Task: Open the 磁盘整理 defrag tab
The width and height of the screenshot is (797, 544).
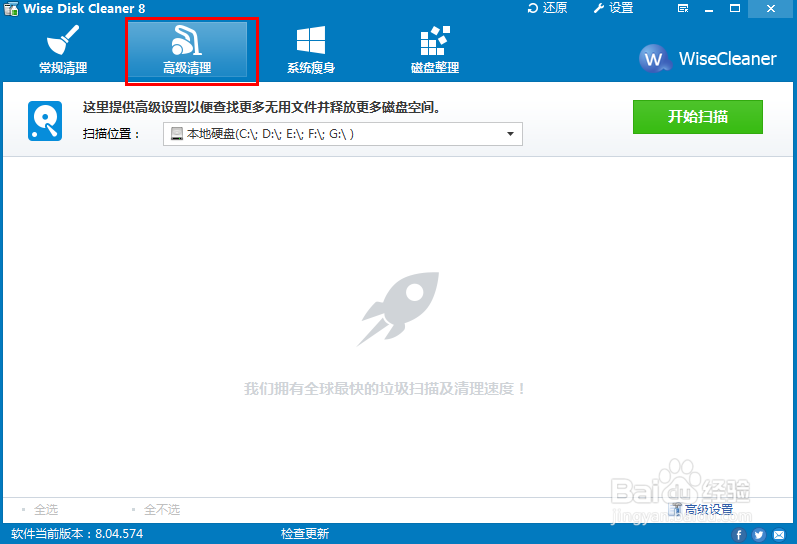Action: coord(435,50)
